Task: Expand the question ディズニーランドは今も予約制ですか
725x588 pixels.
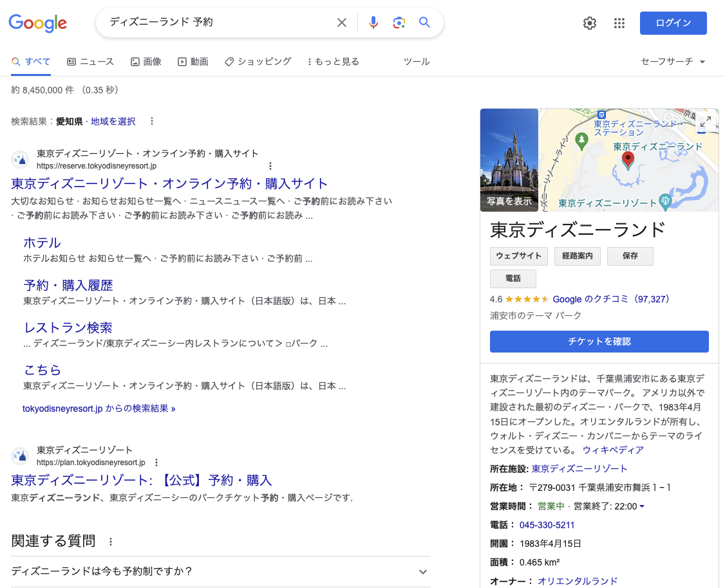Action: [423, 571]
